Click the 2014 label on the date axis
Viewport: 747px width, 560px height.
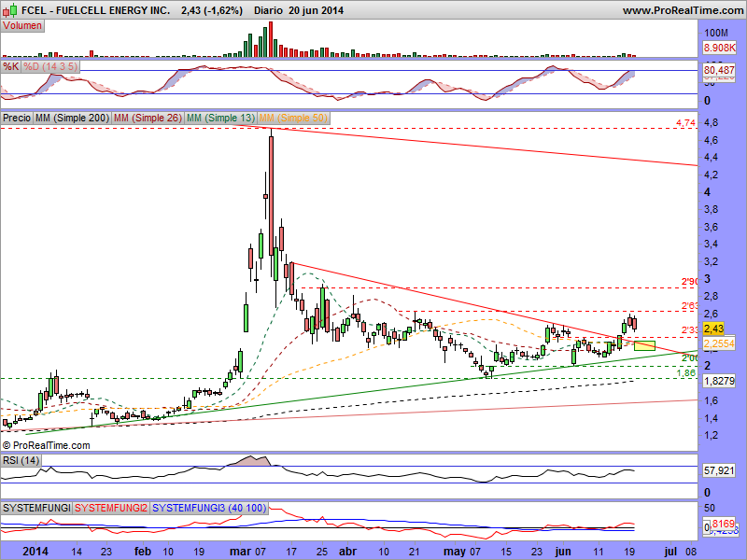(x=35, y=552)
